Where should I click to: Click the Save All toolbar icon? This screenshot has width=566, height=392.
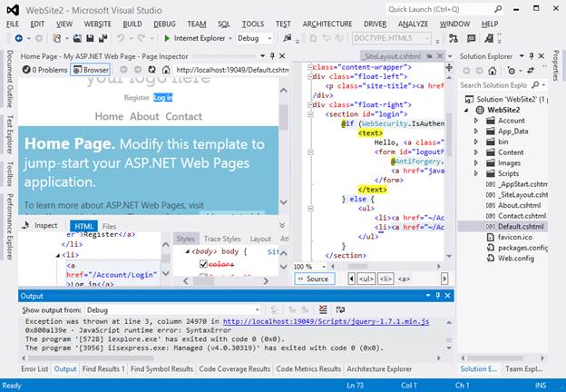coord(103,38)
